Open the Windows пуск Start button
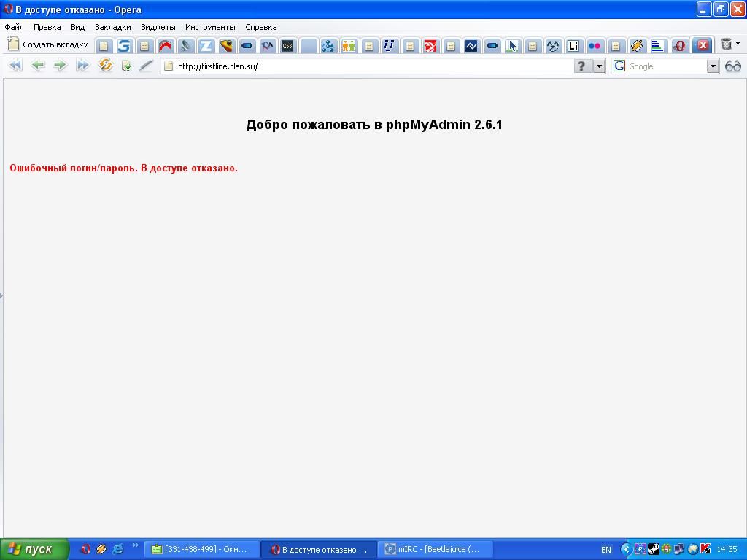The width and height of the screenshot is (747, 560). pyautogui.click(x=34, y=550)
